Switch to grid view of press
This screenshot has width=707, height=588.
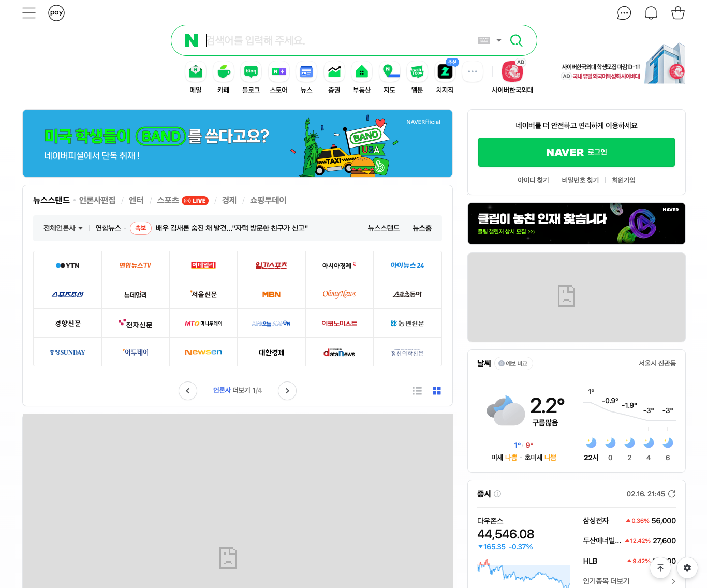pyautogui.click(x=437, y=391)
